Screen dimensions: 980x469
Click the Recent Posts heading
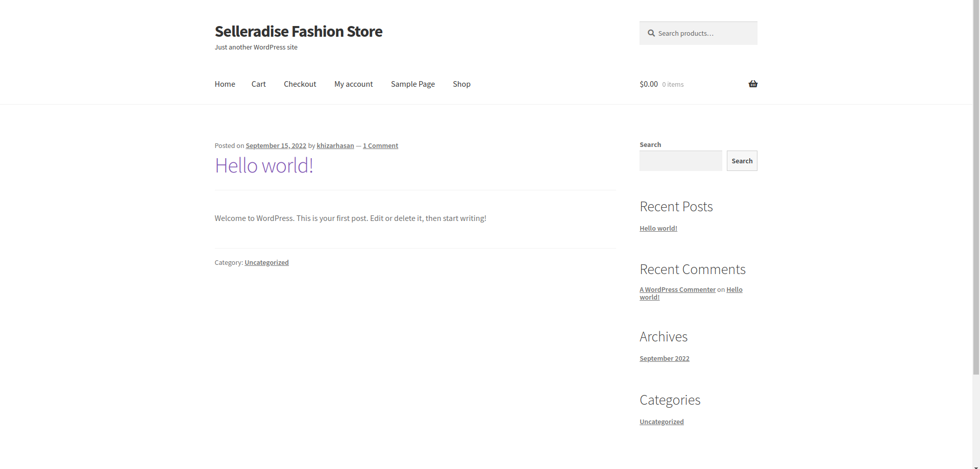click(676, 207)
